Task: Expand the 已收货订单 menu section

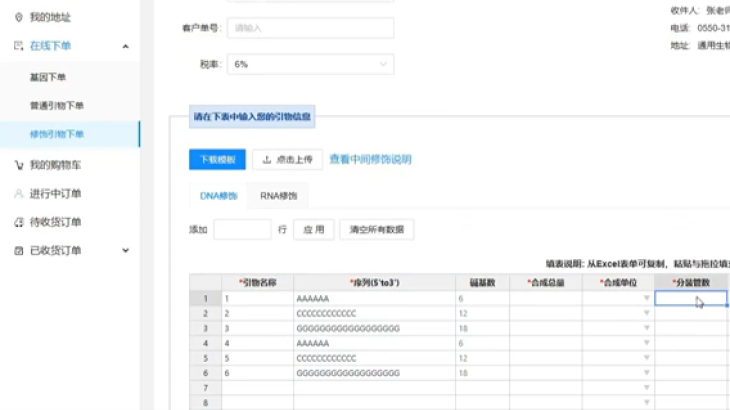Action: point(125,250)
